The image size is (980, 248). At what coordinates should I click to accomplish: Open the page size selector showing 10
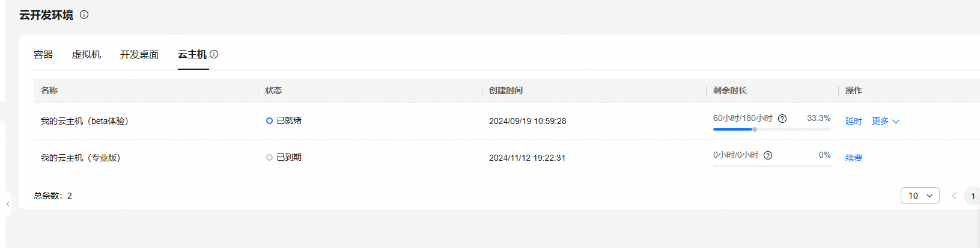click(920, 196)
